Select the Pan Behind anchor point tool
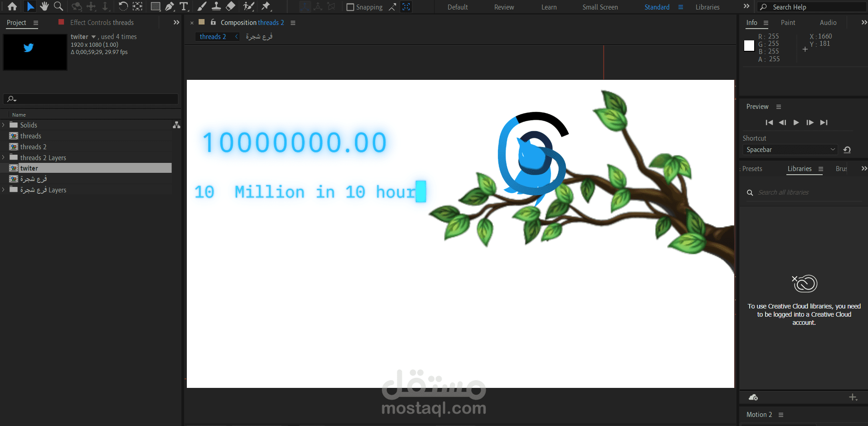 [137, 6]
